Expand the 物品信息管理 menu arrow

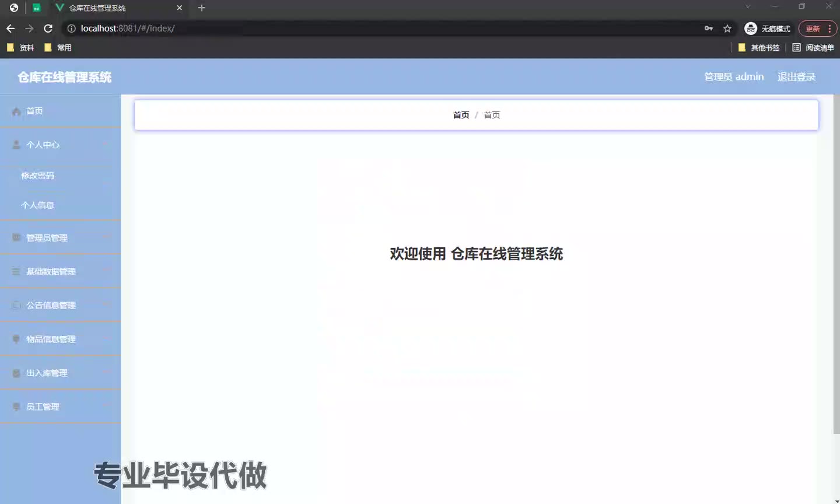106,339
